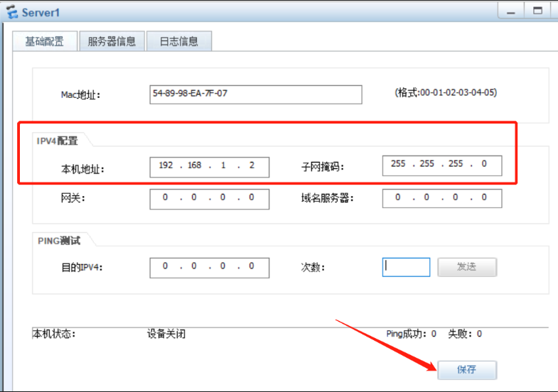Click the 目的IPV4 address field
558x392 pixels.
pos(209,268)
